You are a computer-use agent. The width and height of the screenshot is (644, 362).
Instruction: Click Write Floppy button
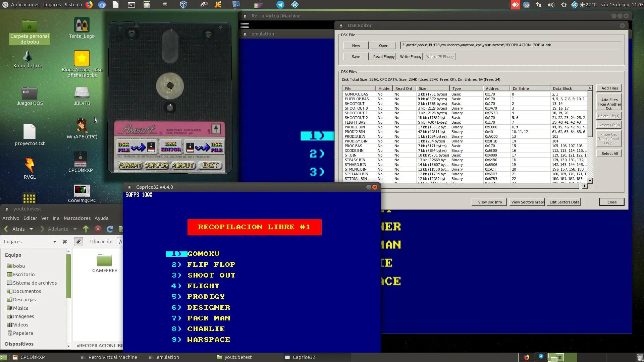(x=411, y=57)
